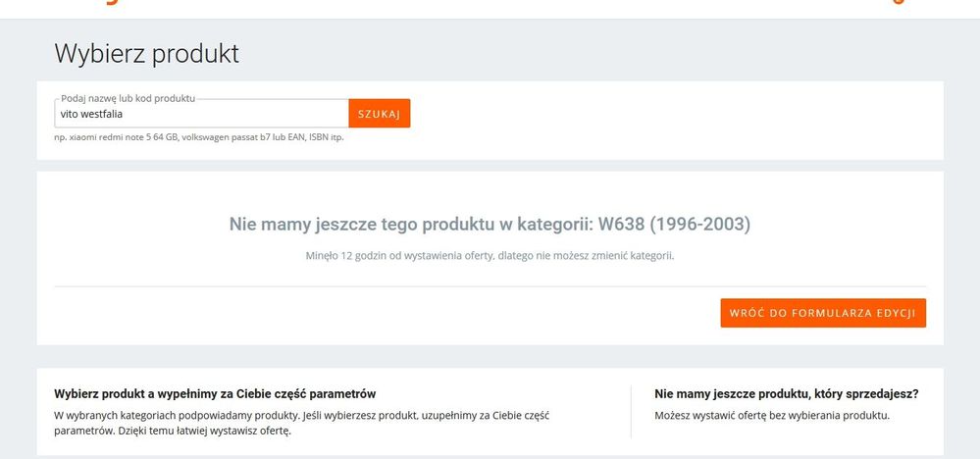Click WRÓĆ DO FORMULARZA EDYCJI button
980x459 pixels.
click(x=822, y=313)
